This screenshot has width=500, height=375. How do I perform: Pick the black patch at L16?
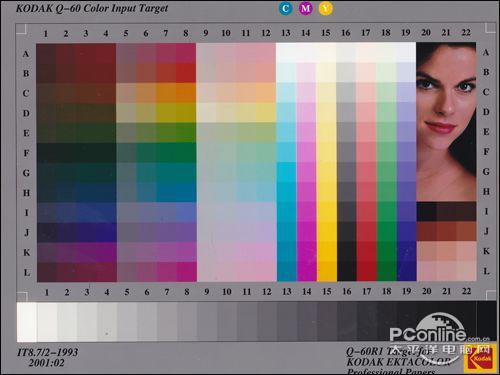(x=347, y=272)
